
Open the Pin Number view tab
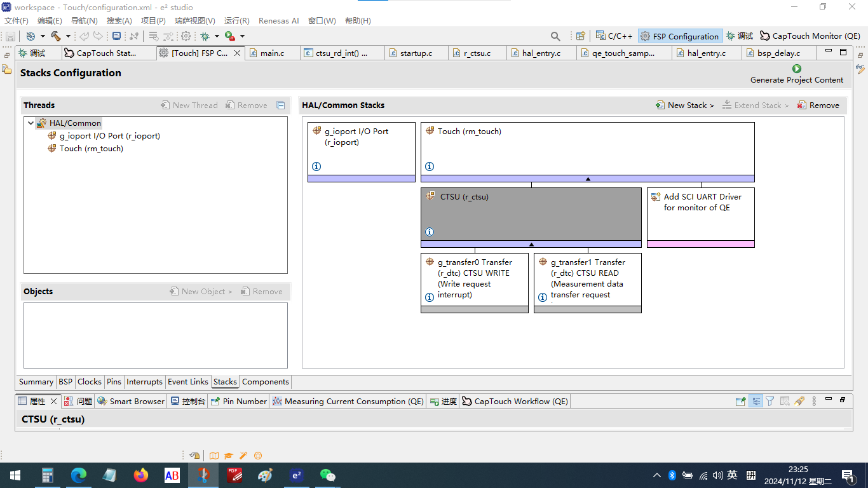239,402
